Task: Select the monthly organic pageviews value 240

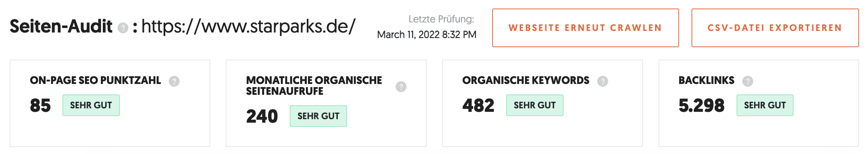Action: [x=262, y=116]
